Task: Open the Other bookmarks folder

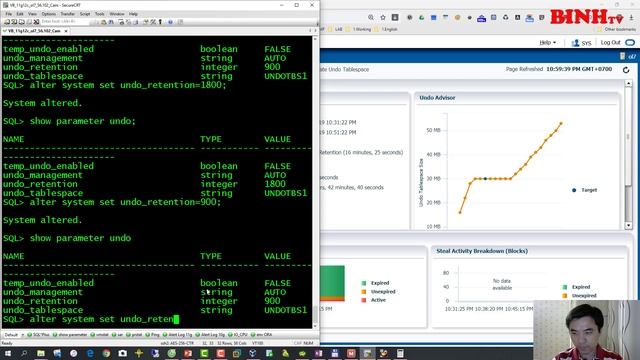Action: 617,29
